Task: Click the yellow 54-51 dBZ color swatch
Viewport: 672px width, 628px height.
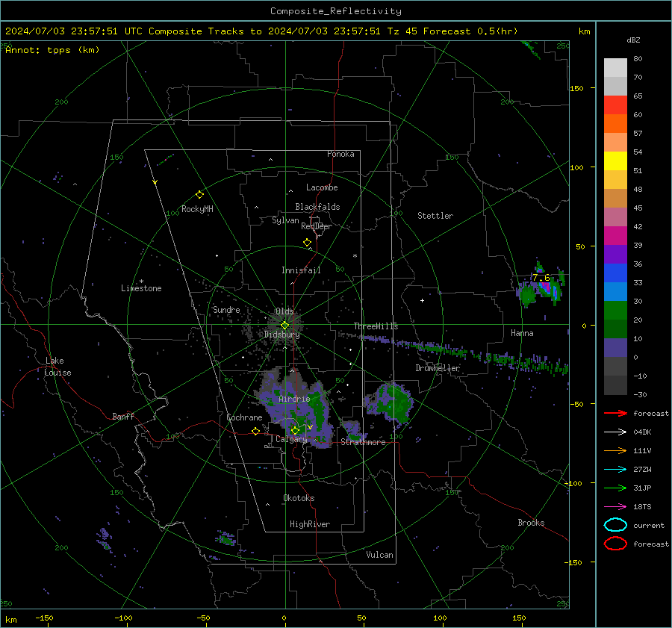Action: point(615,161)
